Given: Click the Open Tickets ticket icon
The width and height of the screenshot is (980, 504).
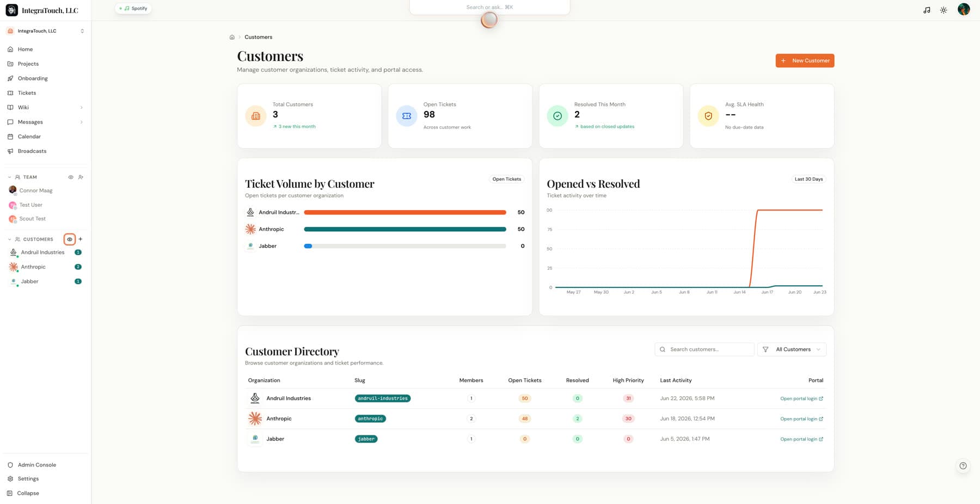Looking at the screenshot, I should 407,116.
